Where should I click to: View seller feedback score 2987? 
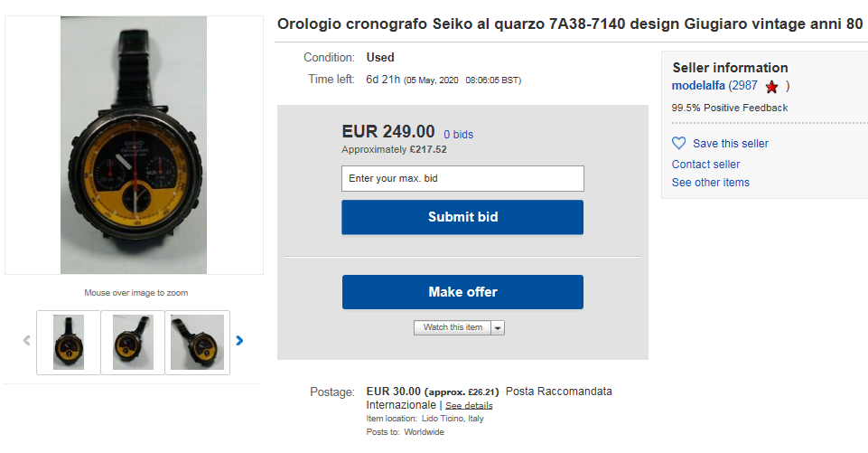click(x=743, y=86)
